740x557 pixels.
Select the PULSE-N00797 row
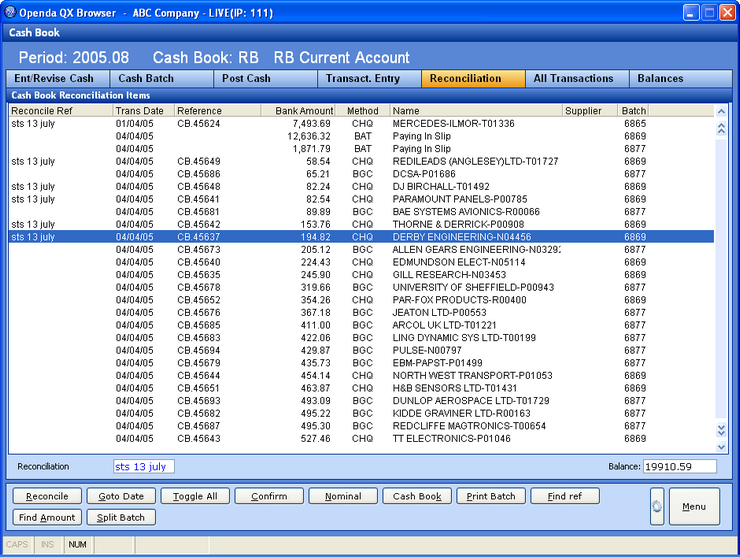point(362,350)
